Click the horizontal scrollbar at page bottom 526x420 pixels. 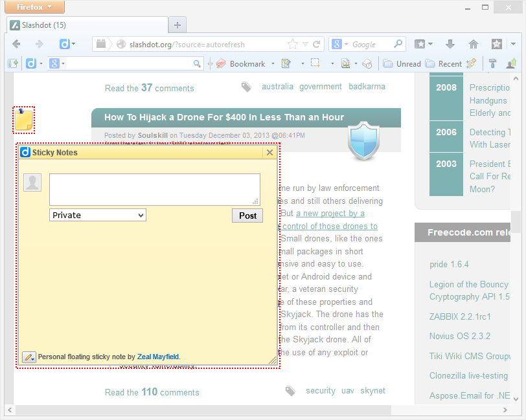(203, 410)
